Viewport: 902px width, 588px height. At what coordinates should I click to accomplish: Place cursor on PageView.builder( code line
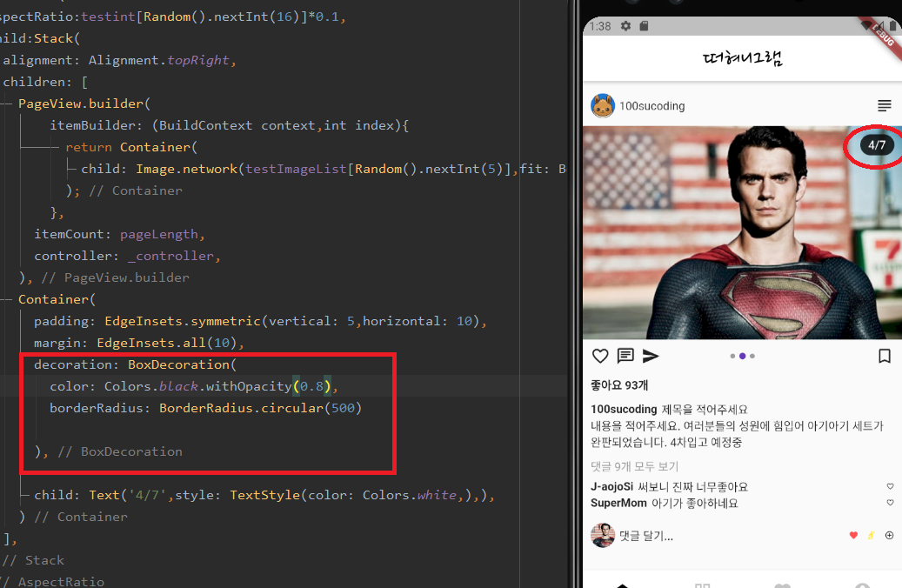(84, 104)
